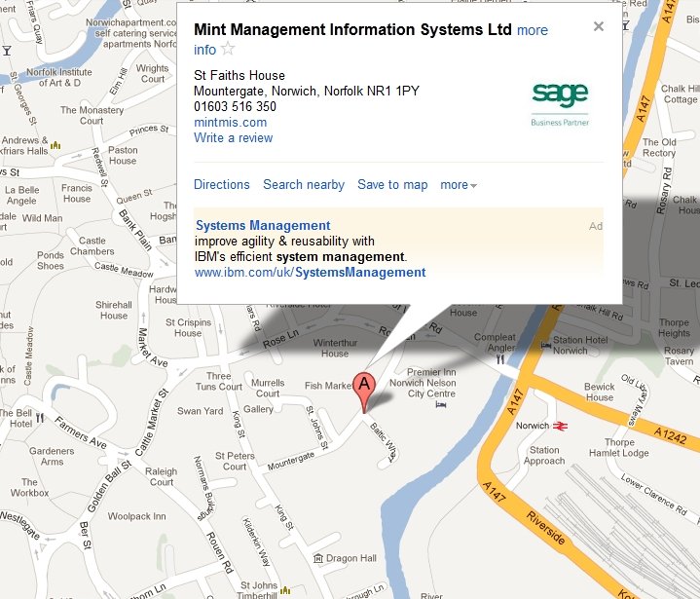Click the Paston House label

coord(123,155)
